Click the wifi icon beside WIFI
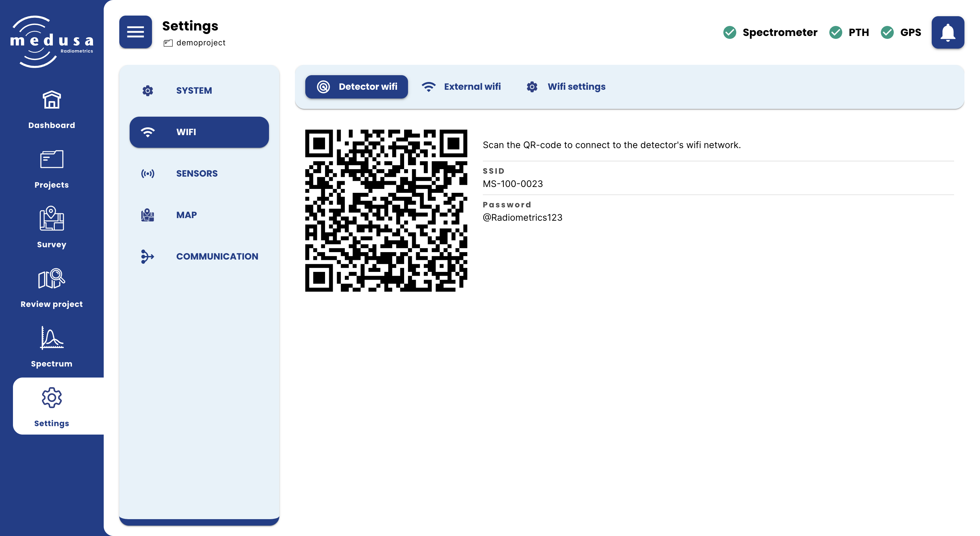Viewport: 980px width, 536px height. coord(147,132)
